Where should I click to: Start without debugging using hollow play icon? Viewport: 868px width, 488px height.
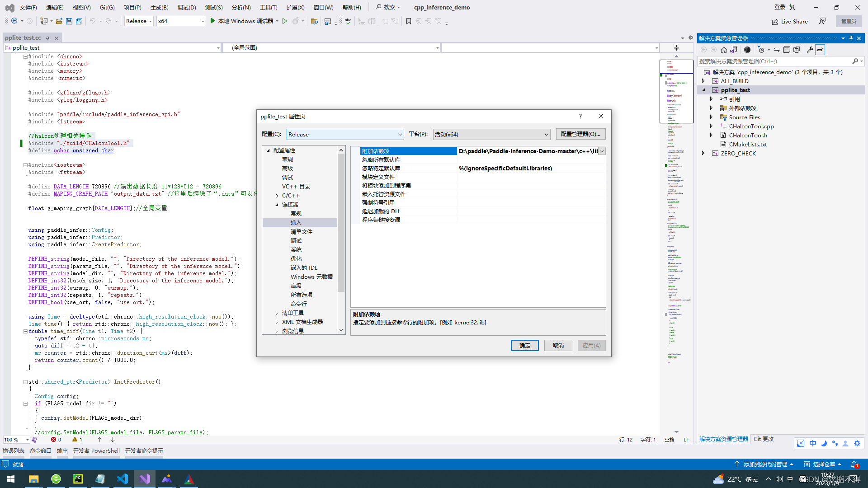(284, 21)
